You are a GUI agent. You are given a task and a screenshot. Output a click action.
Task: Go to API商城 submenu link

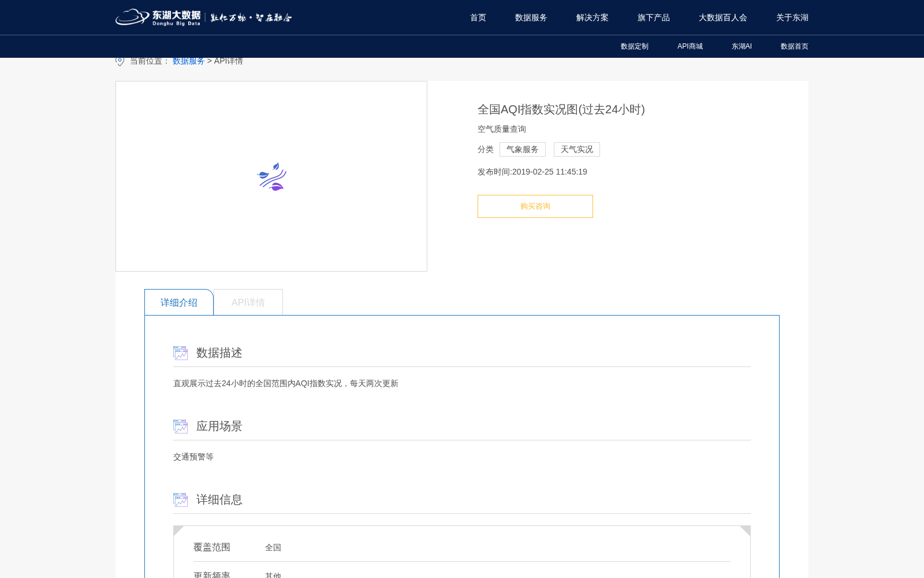click(x=690, y=46)
